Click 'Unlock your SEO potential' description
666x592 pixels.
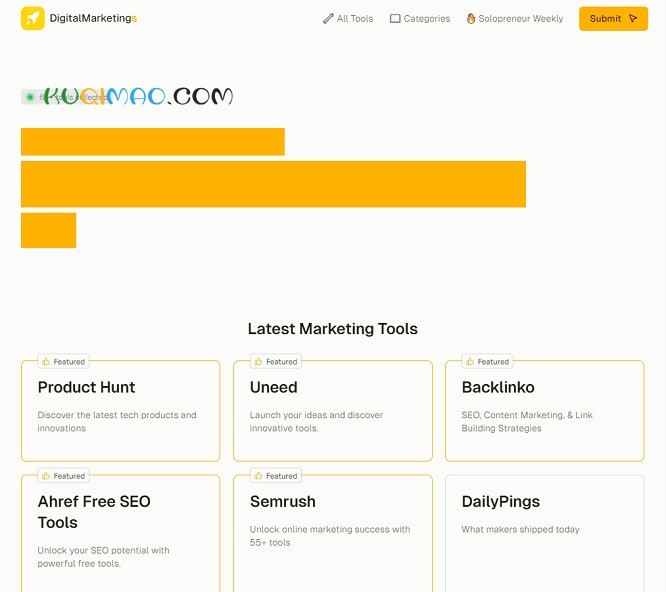coord(103,557)
